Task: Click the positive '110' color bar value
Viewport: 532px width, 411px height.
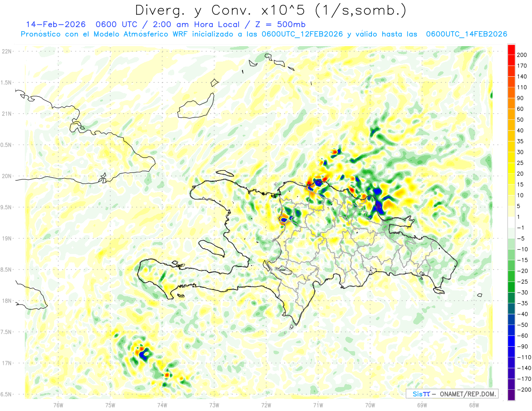Action: [522, 87]
